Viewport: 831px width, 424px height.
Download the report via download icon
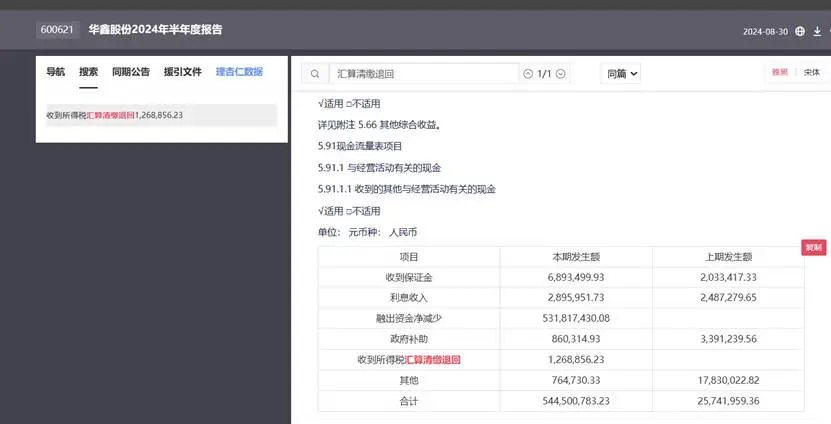point(817,31)
